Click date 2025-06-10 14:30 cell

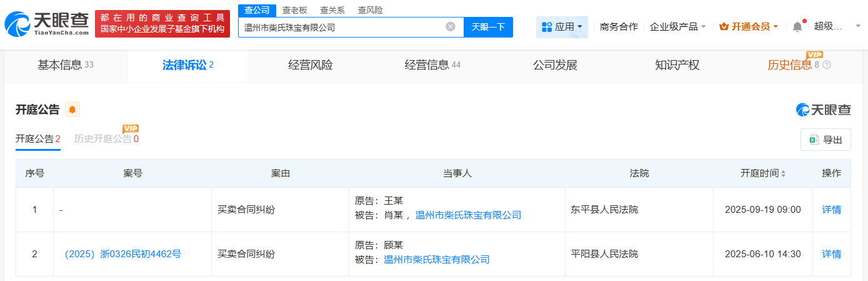click(x=762, y=254)
